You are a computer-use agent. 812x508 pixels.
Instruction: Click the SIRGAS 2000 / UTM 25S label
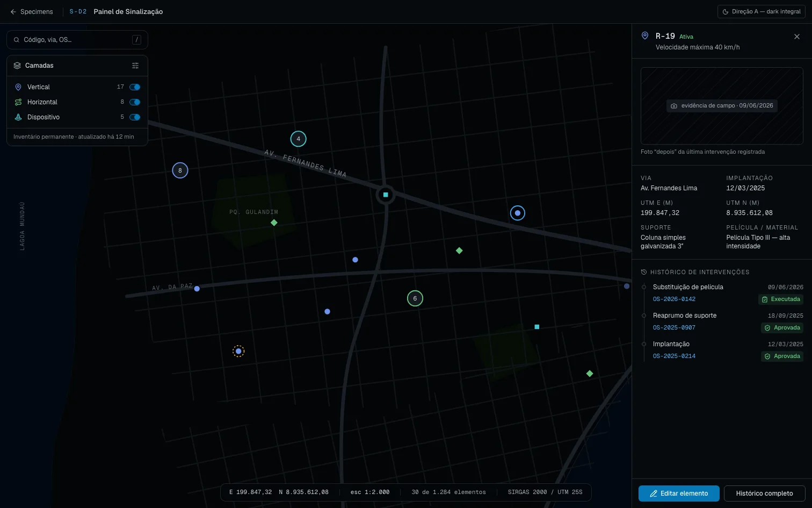pyautogui.click(x=545, y=492)
